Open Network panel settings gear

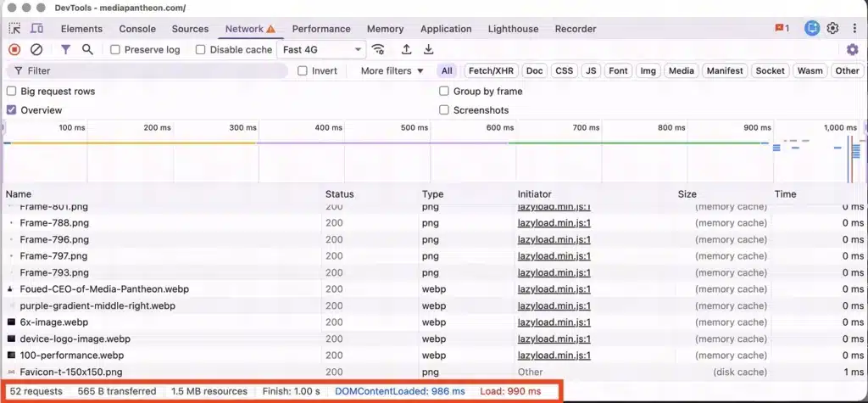[x=853, y=50]
